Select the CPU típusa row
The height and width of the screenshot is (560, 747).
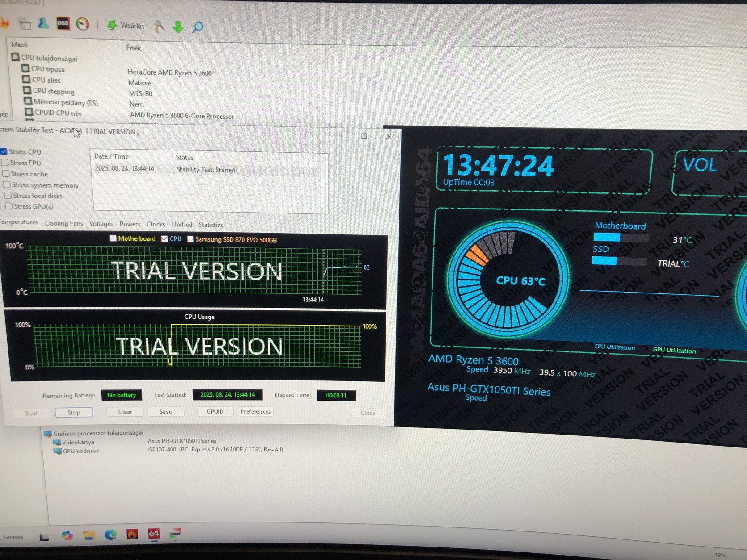(x=48, y=69)
